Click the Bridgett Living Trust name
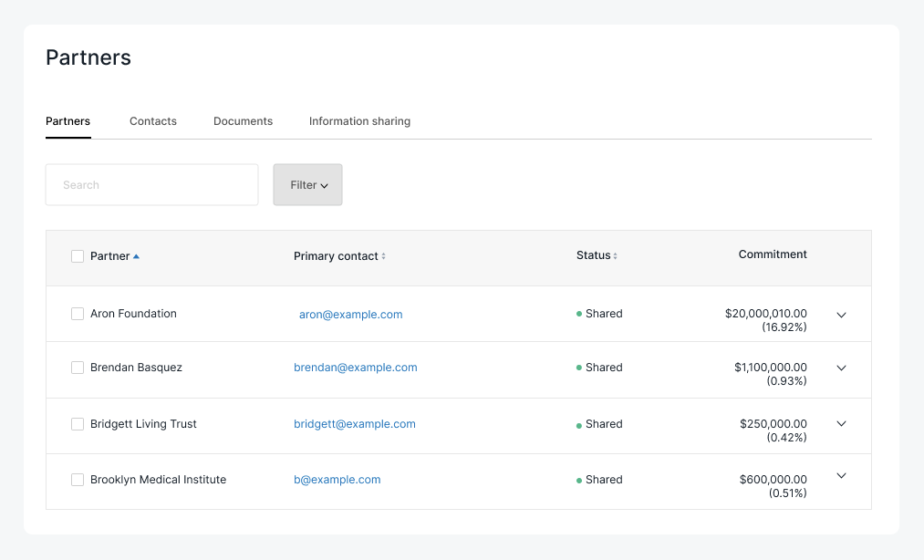Image resolution: width=924 pixels, height=560 pixels. [143, 424]
